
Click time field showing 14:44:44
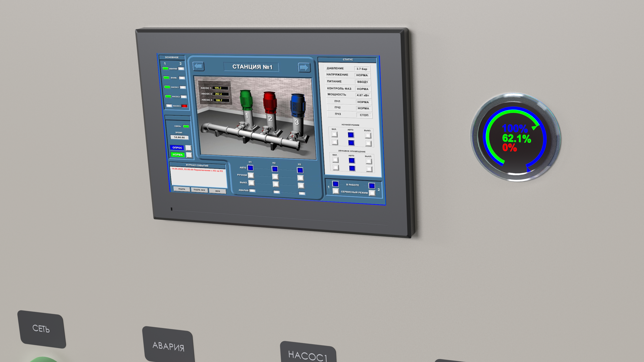(179, 137)
